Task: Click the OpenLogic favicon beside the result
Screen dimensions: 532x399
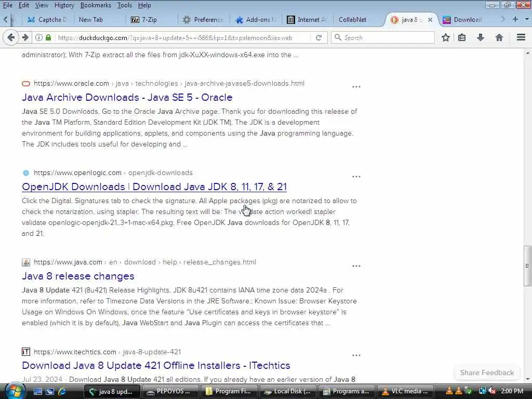Action: coord(26,173)
